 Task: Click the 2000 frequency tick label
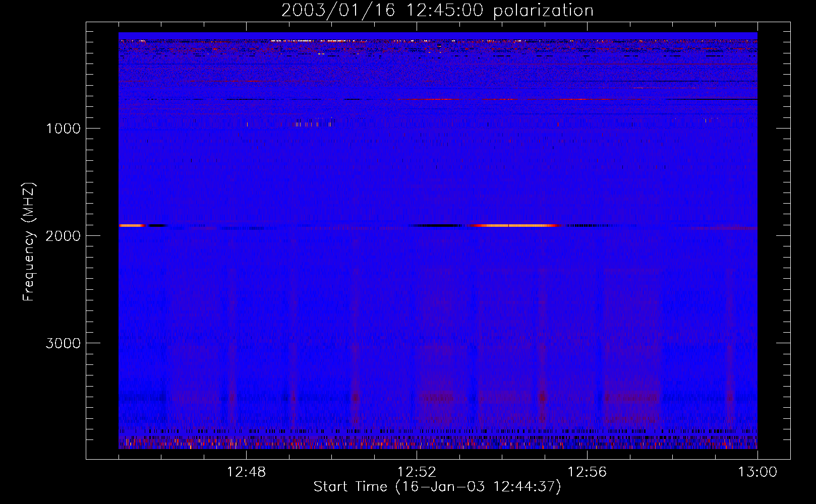point(63,236)
